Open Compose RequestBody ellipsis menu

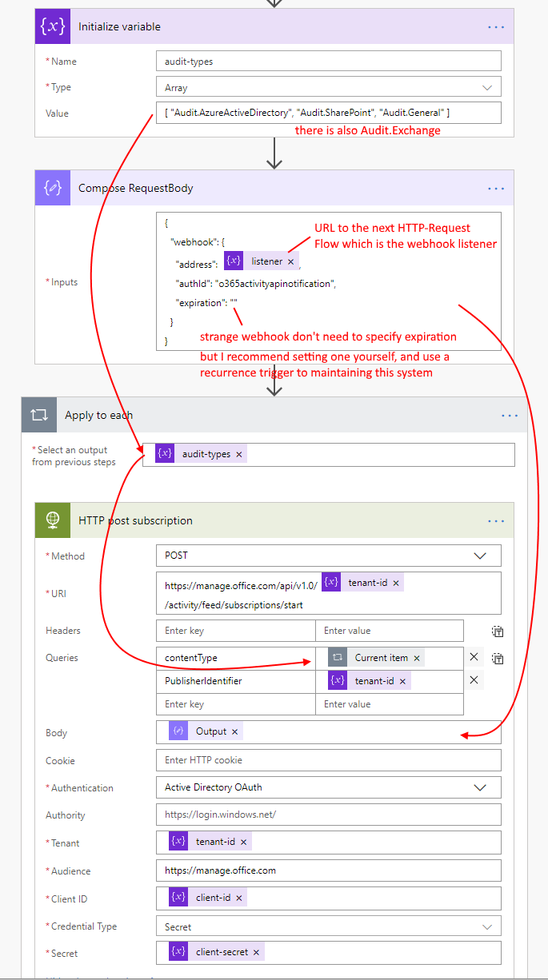click(496, 188)
